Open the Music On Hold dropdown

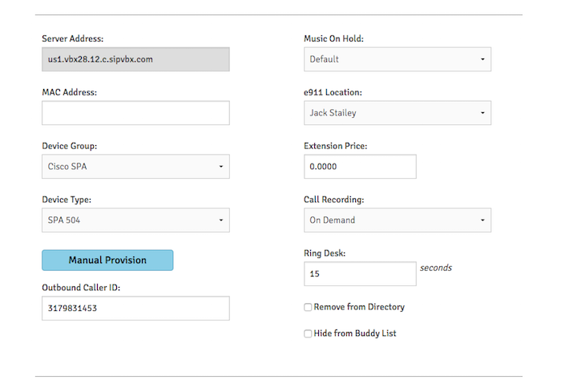[x=397, y=59]
